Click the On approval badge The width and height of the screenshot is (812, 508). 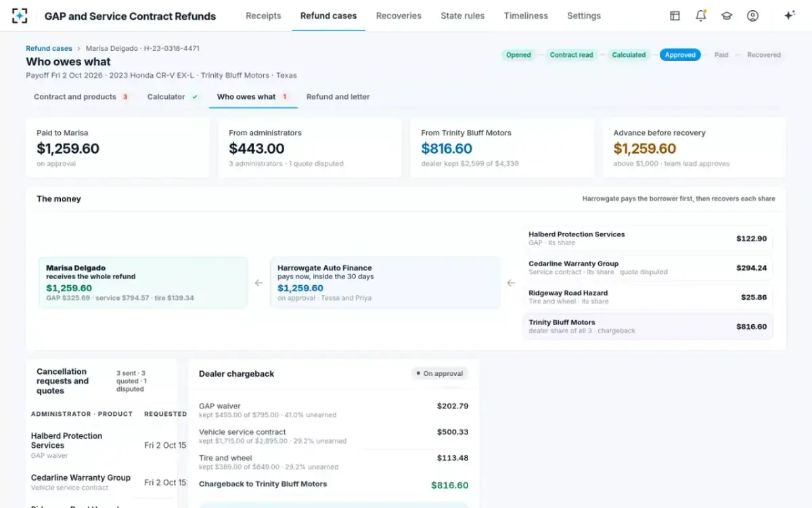pyautogui.click(x=439, y=373)
